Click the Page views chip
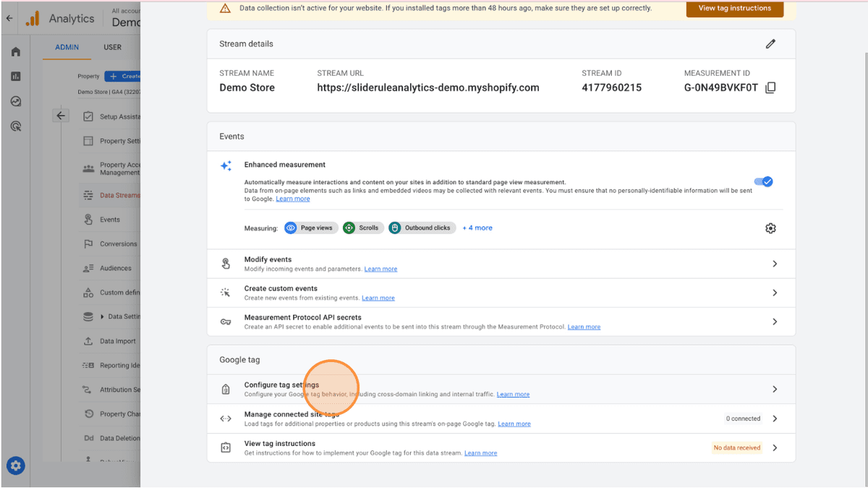 [310, 228]
